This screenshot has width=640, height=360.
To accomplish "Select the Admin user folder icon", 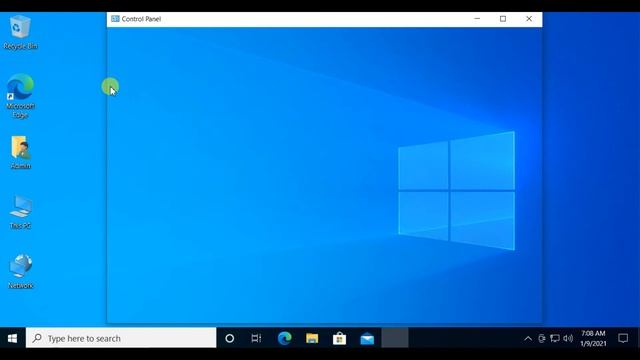I will pyautogui.click(x=20, y=152).
